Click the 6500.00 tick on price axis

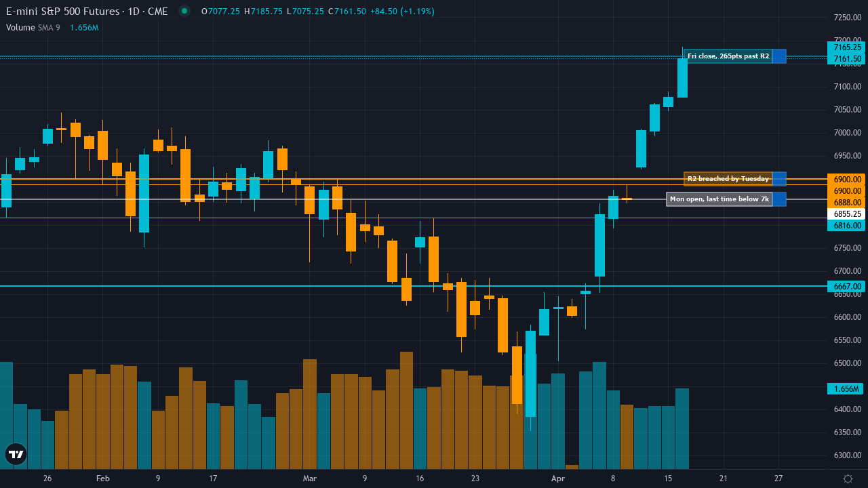pyautogui.click(x=848, y=364)
